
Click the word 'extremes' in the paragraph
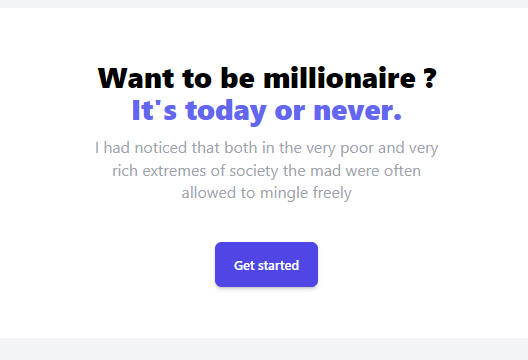(x=174, y=171)
